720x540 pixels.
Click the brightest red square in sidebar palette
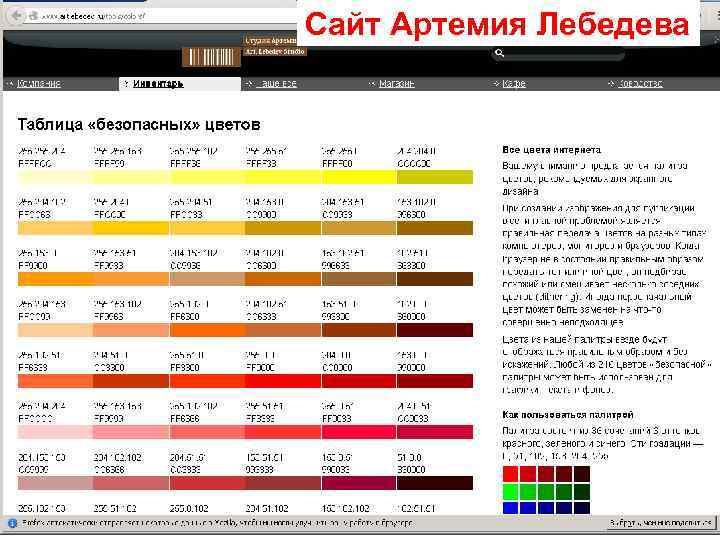click(x=510, y=474)
